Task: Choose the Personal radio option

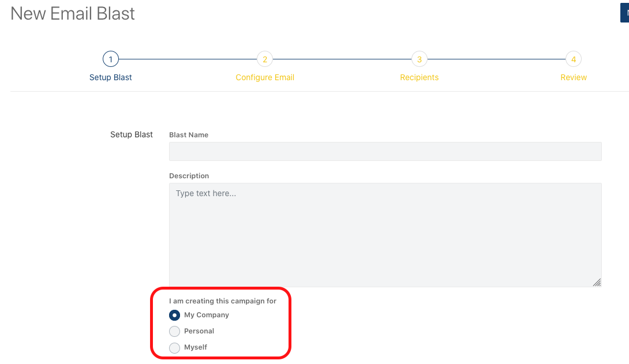Action: point(174,331)
